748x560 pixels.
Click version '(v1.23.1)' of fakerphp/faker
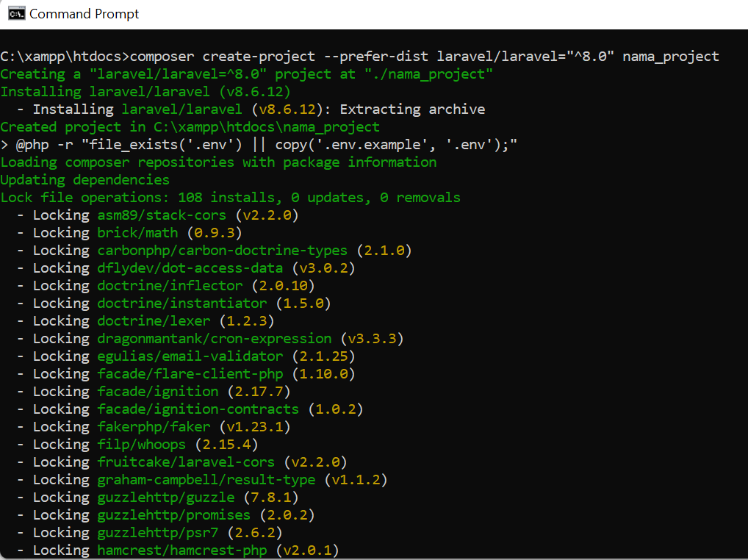coord(255,428)
